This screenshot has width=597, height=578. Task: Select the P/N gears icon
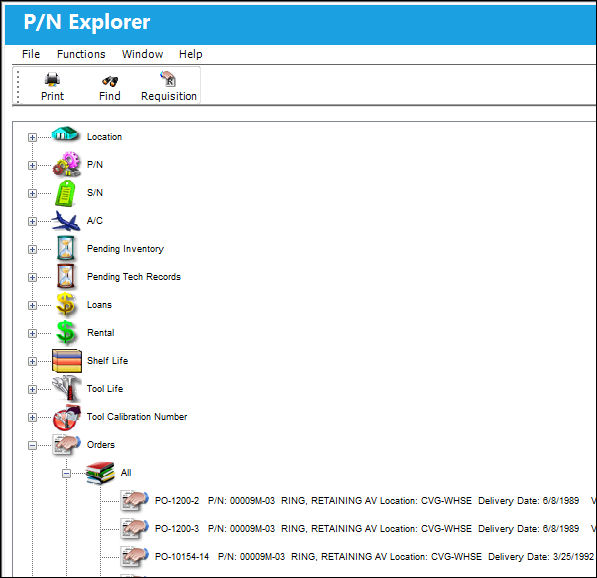[67, 164]
